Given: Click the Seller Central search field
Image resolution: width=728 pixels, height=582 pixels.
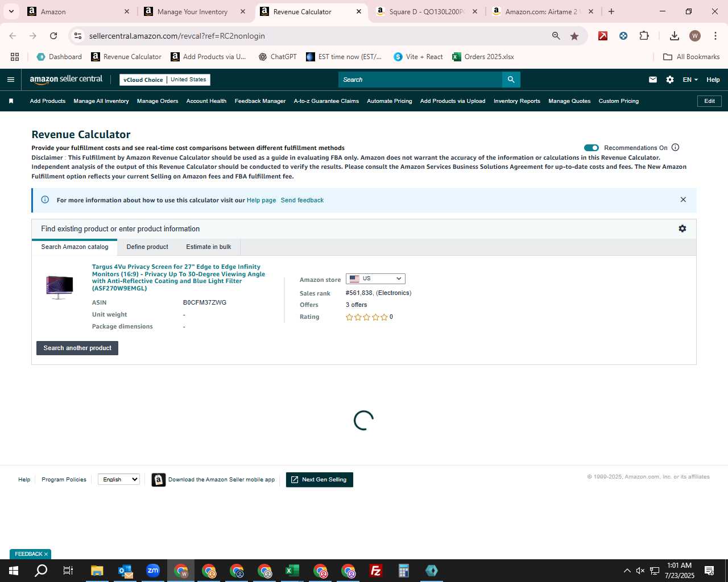Looking at the screenshot, I should pyautogui.click(x=420, y=80).
